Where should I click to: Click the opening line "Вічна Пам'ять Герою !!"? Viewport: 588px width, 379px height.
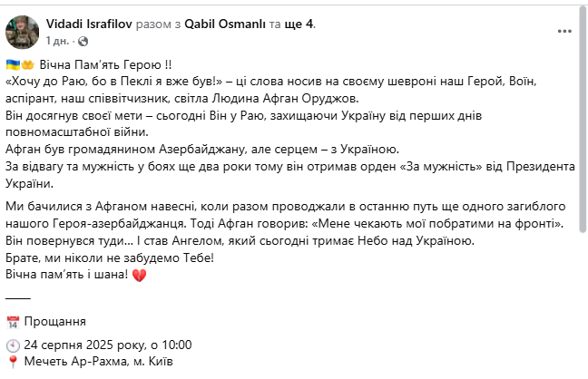100,65
